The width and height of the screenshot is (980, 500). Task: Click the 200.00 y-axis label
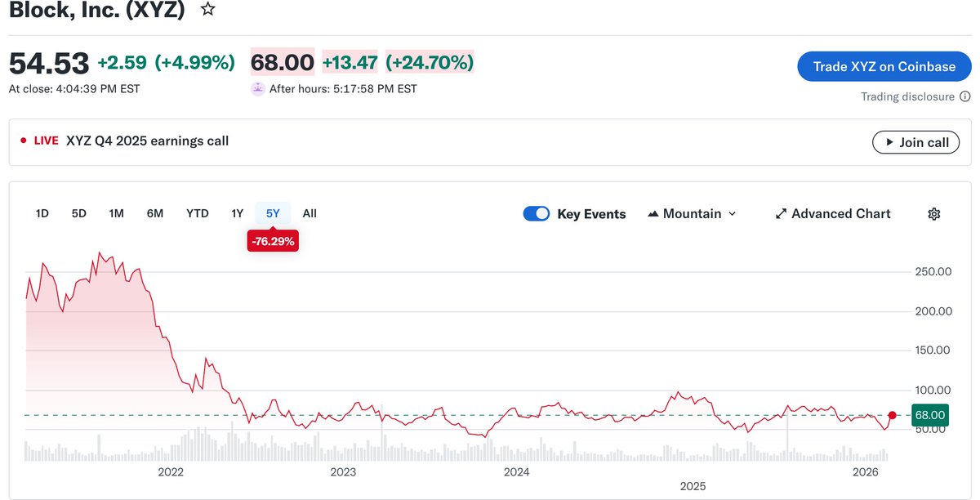coord(934,311)
